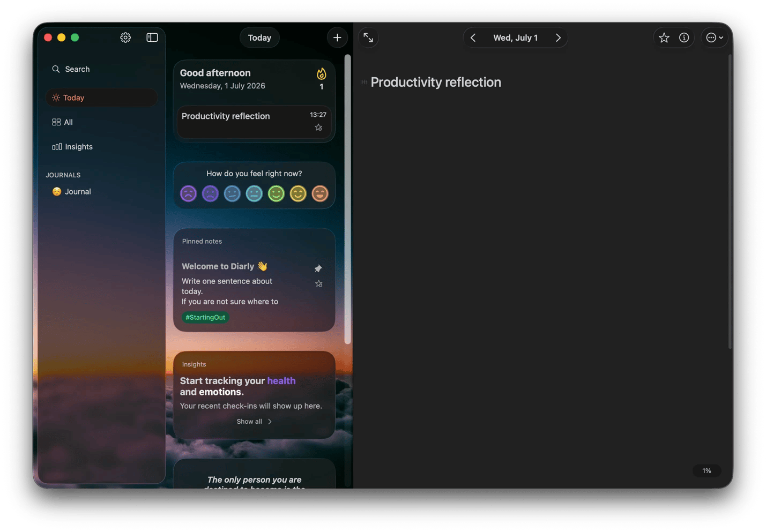766x532 pixels.
Task: Favorite the entry with toolbar star
Action: (664, 38)
